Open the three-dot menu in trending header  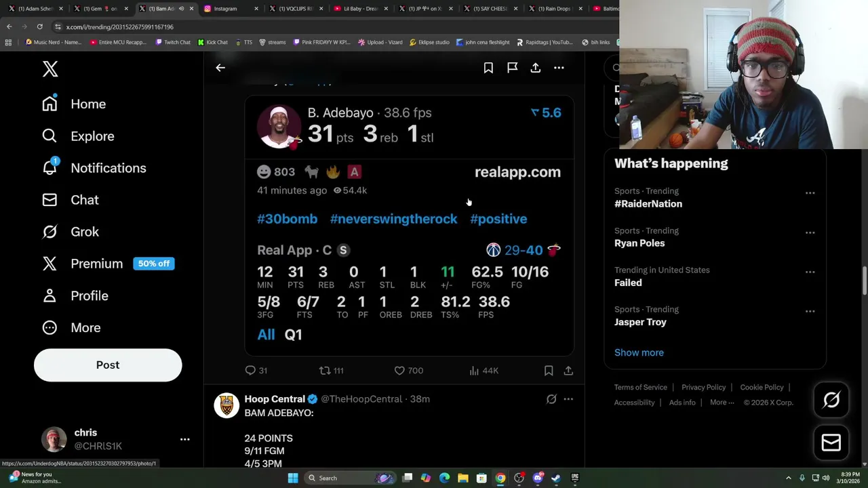[x=559, y=68]
